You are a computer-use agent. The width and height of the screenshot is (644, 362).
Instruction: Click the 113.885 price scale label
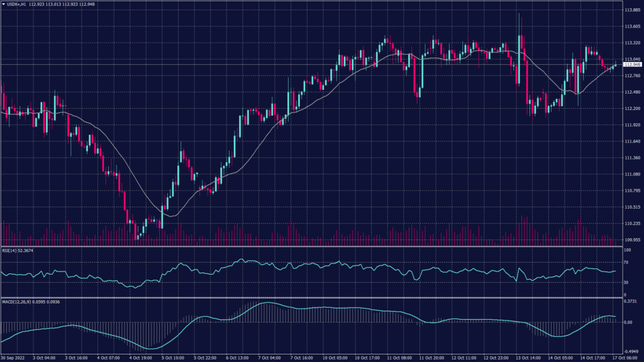631,11
